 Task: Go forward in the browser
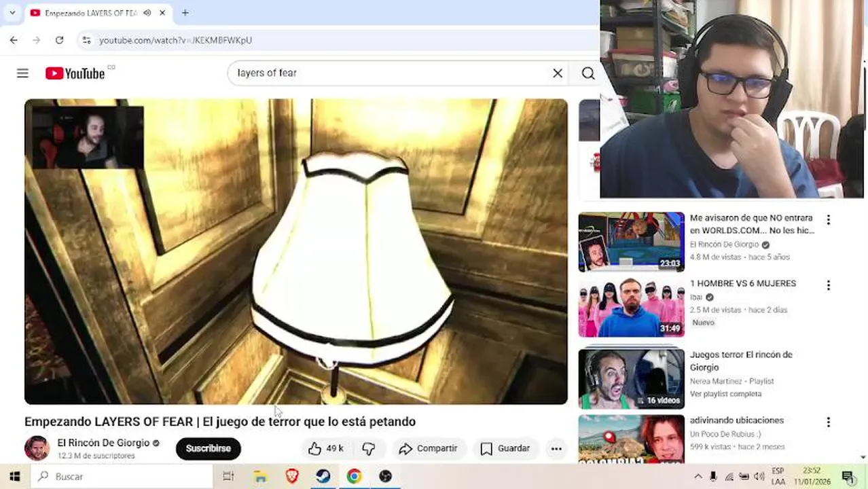point(37,40)
